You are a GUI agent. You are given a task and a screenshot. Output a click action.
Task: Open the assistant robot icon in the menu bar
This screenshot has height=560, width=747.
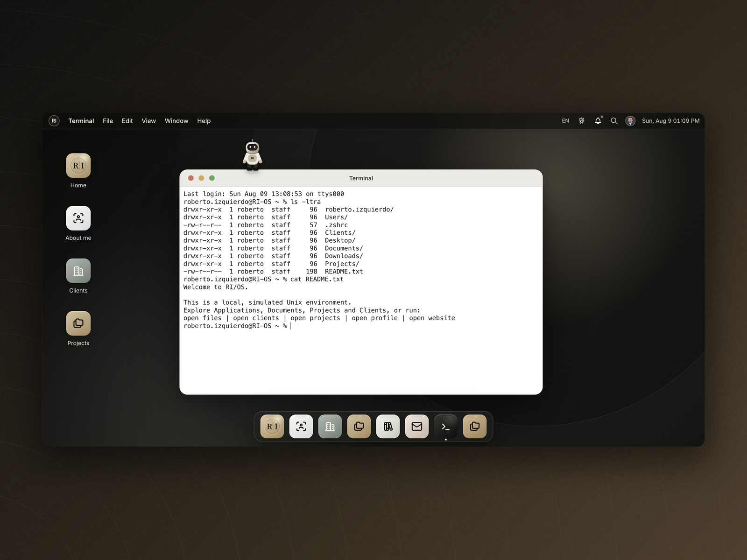(x=582, y=121)
